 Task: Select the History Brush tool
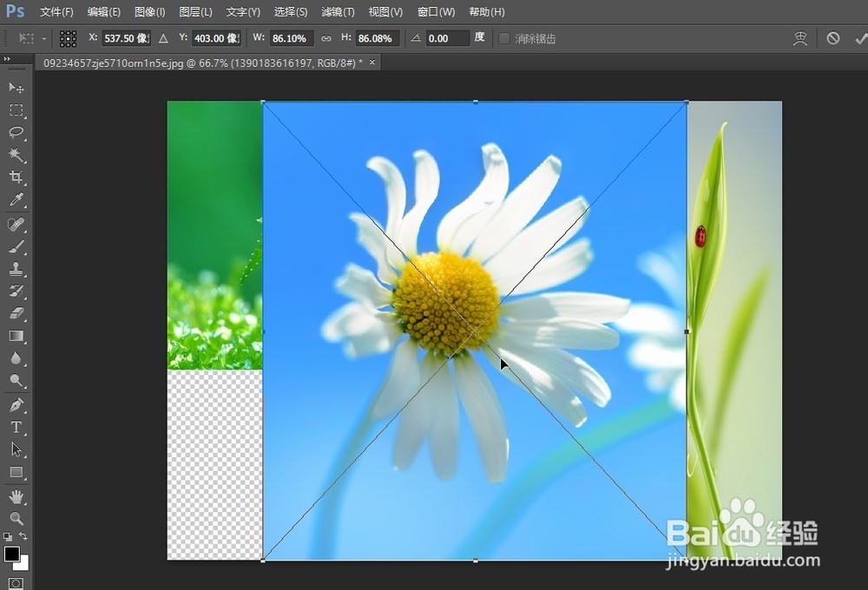point(16,292)
